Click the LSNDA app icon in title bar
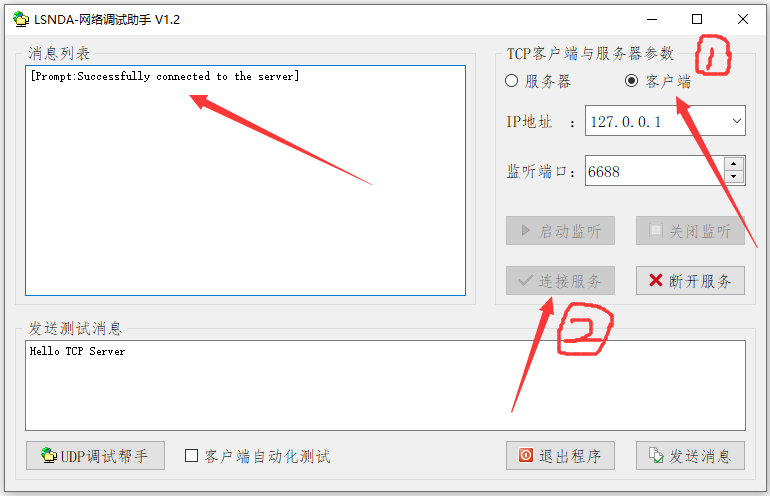770x496 pixels. click(x=21, y=19)
